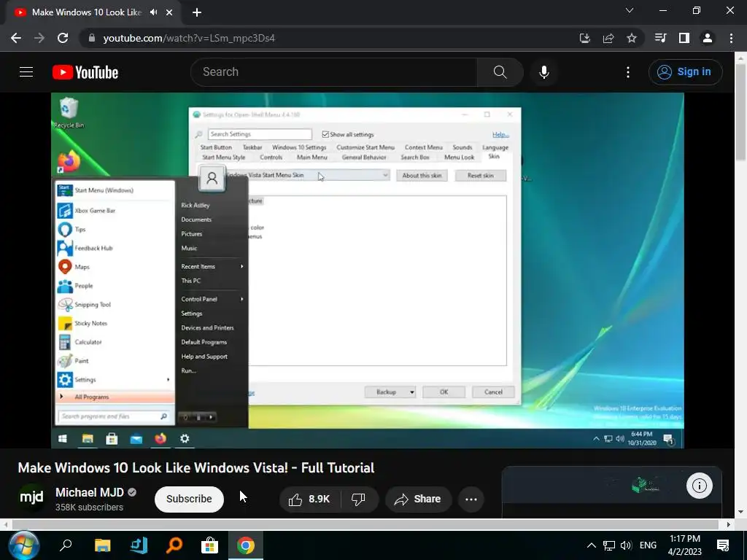
Task: Open YouTube settings three-dot menu
Action: 628,72
